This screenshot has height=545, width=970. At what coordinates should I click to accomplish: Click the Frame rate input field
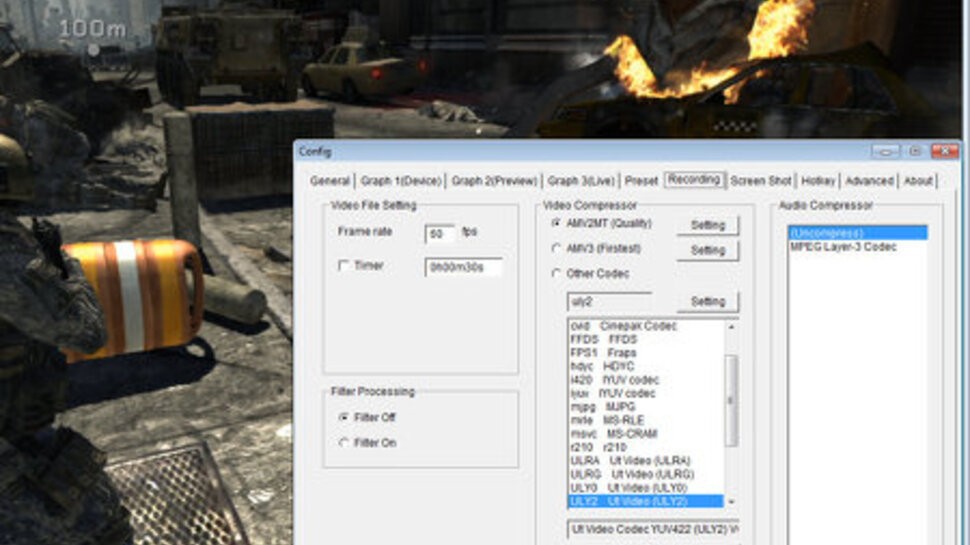[x=440, y=234]
